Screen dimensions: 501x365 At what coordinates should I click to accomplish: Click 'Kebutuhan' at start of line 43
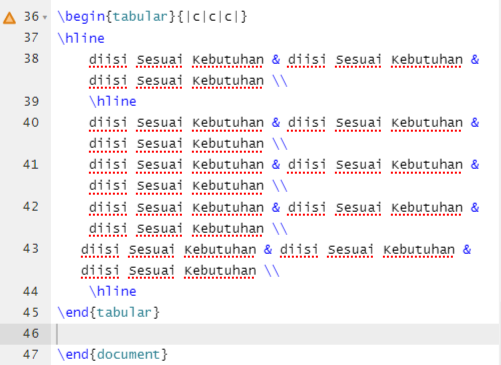tap(220, 249)
